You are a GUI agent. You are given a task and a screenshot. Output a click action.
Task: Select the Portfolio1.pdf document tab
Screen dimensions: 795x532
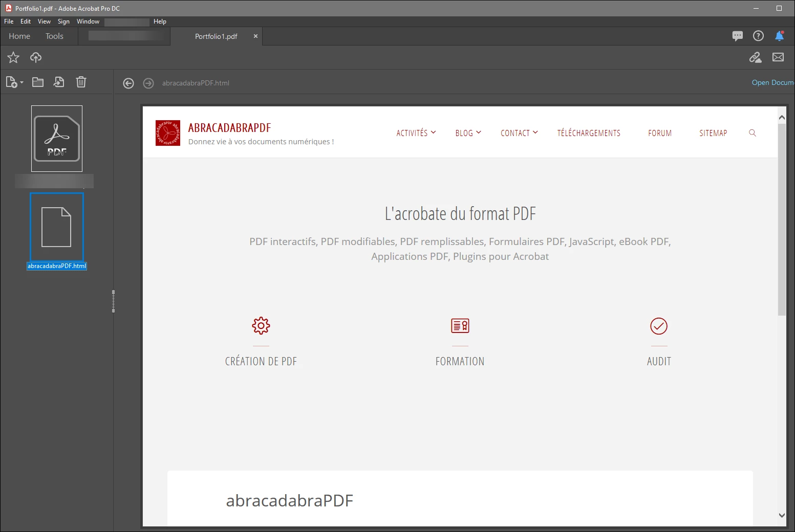click(x=216, y=36)
